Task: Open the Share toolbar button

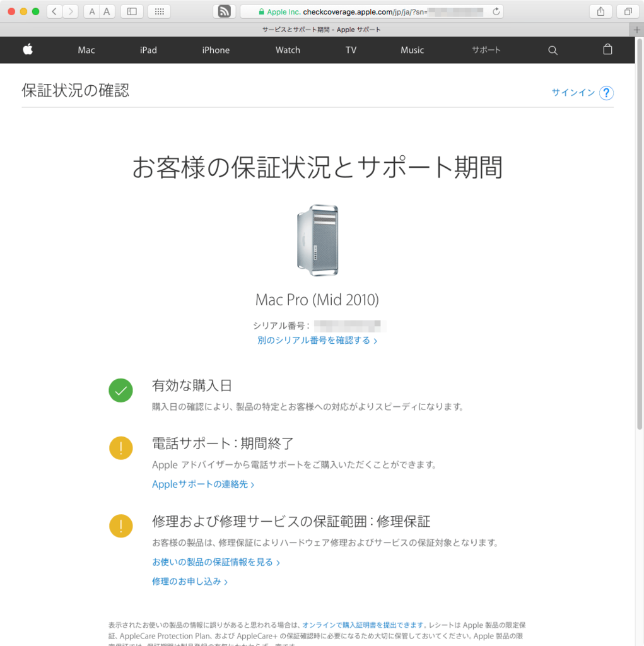Action: pos(600,11)
